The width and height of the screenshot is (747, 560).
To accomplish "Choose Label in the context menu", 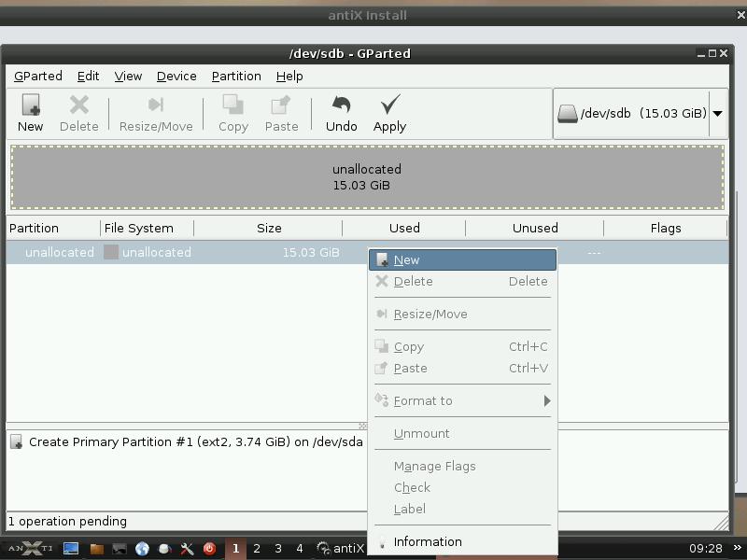I will click(x=462, y=509).
